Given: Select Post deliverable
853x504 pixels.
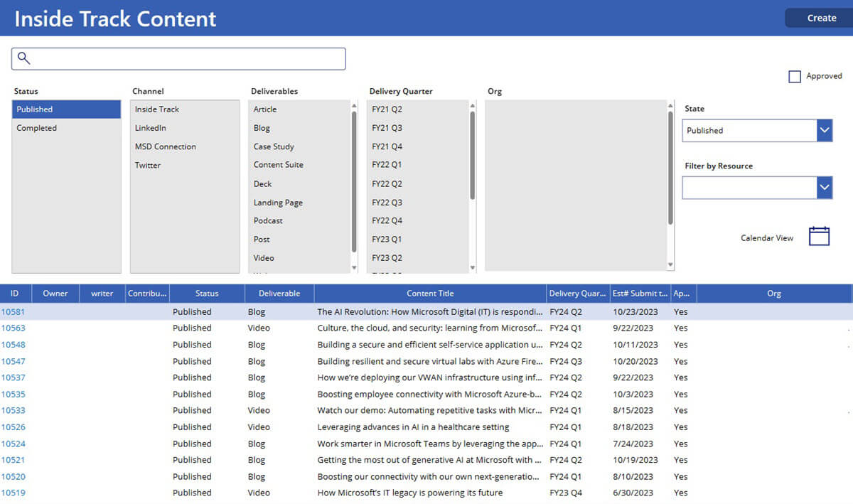Looking at the screenshot, I should [300, 240].
